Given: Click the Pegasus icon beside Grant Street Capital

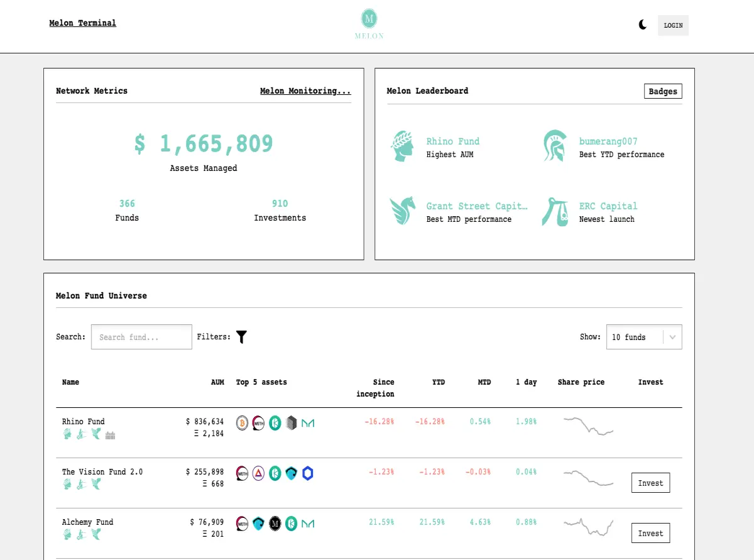Looking at the screenshot, I should coord(402,211).
